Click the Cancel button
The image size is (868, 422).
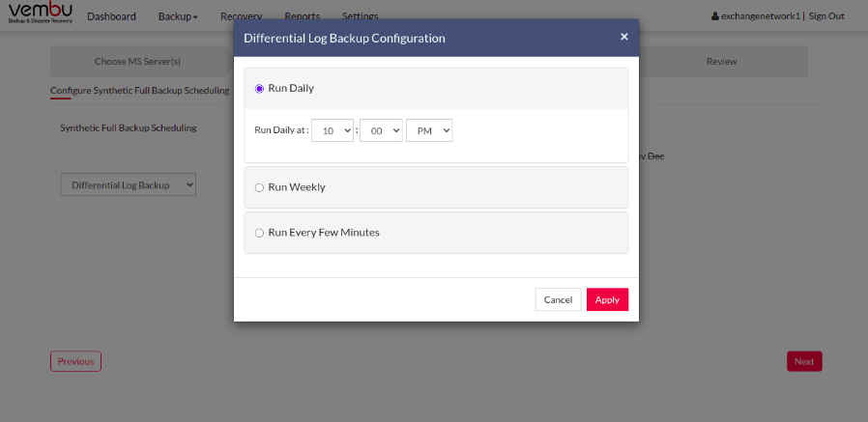pos(558,299)
